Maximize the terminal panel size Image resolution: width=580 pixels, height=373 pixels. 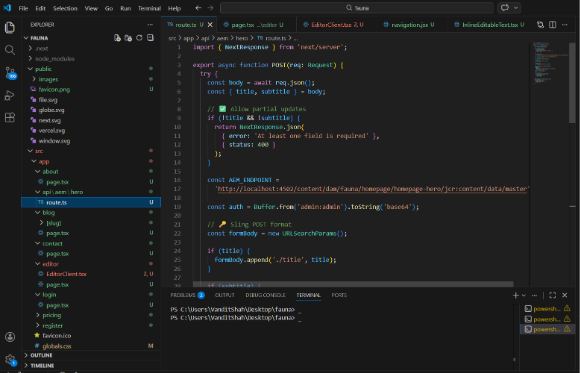point(553,295)
